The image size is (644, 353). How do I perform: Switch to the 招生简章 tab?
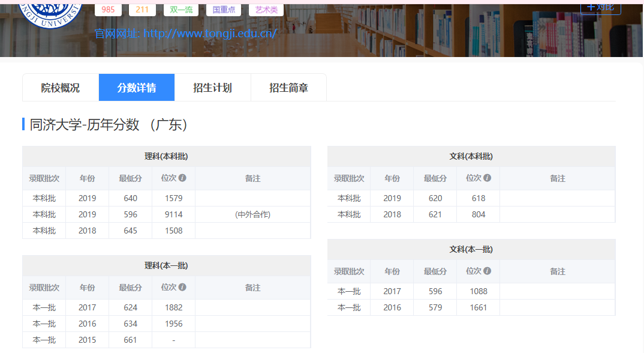(x=288, y=87)
